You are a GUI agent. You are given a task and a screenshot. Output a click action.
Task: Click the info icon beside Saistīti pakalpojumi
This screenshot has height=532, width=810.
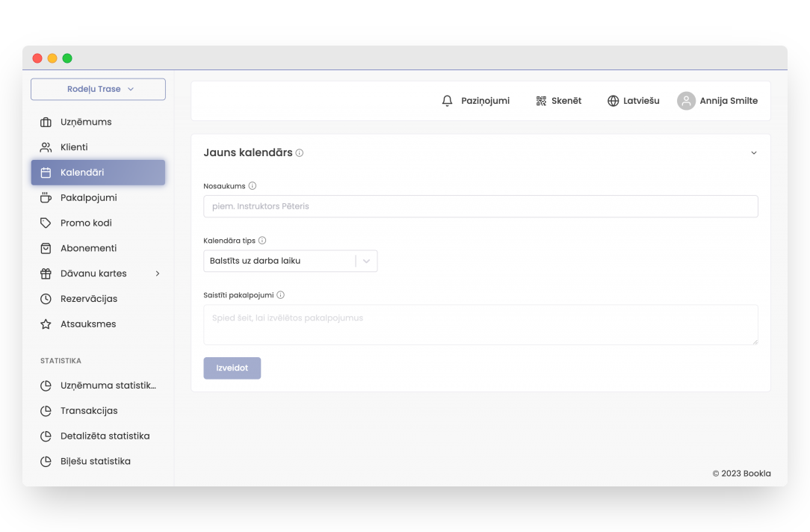coord(280,295)
